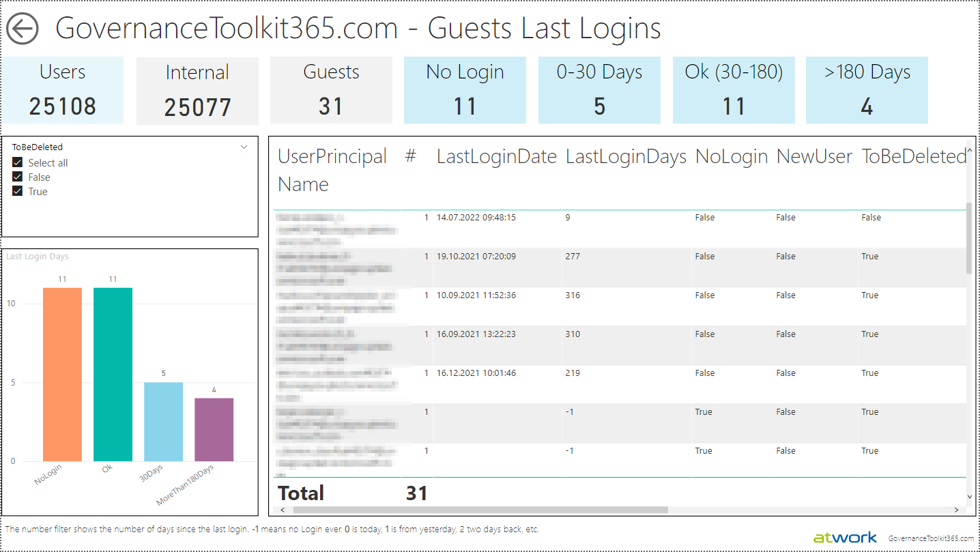The height and width of the screenshot is (552, 980).
Task: Select the 16.12.2021 10:01:46 date cell
Action: [476, 373]
